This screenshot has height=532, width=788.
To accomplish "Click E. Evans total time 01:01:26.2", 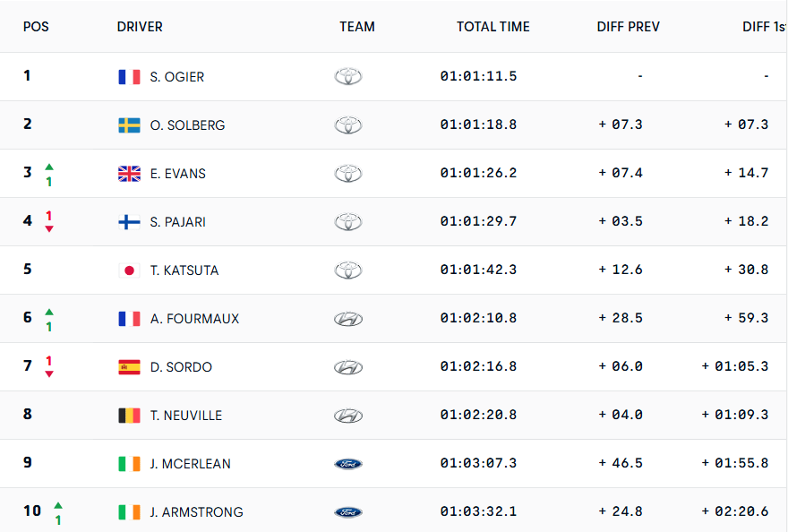I will pos(478,174).
